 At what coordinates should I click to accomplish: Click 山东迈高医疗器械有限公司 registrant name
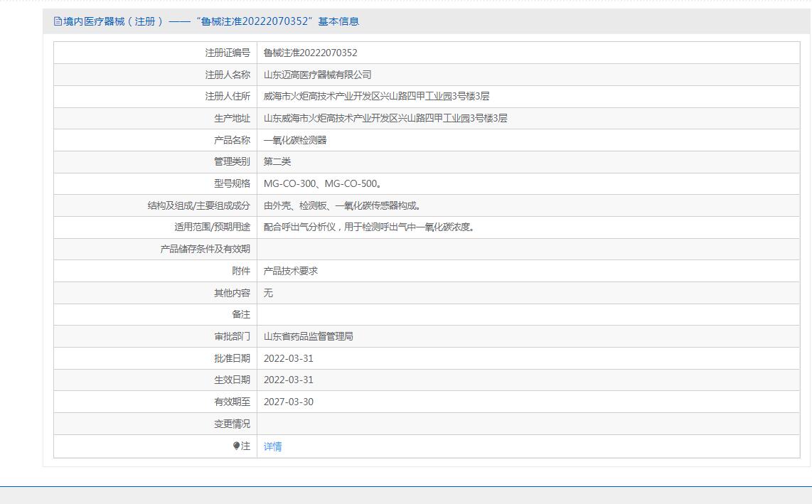coord(317,75)
